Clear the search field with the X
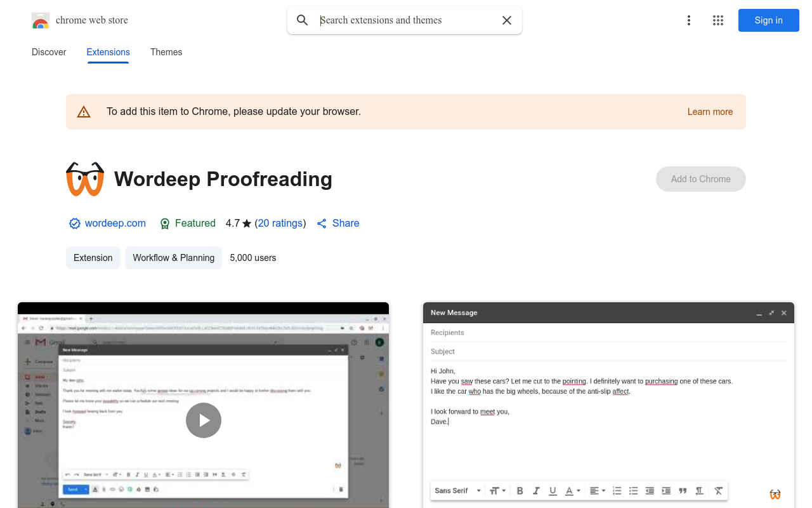Screen dimensions: 812x508 click(507, 20)
